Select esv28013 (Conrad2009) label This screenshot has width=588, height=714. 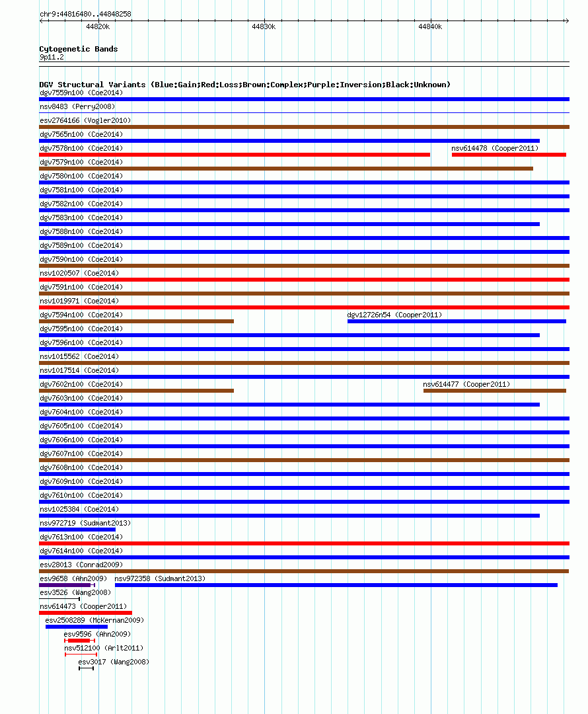coord(81,565)
